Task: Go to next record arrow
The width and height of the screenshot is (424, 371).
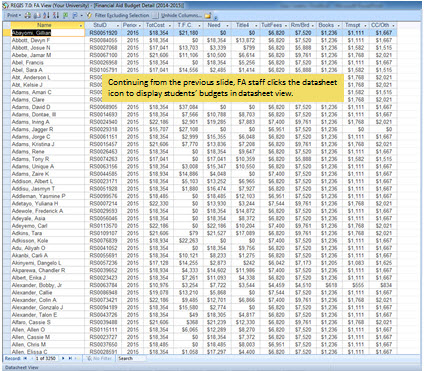Action: [x=63, y=358]
